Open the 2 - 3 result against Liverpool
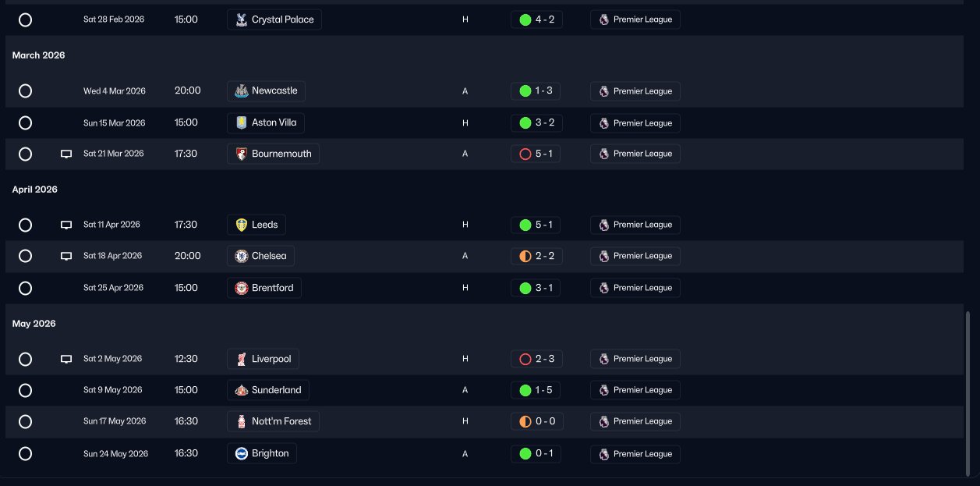Image resolution: width=980 pixels, height=486 pixels. coord(536,359)
